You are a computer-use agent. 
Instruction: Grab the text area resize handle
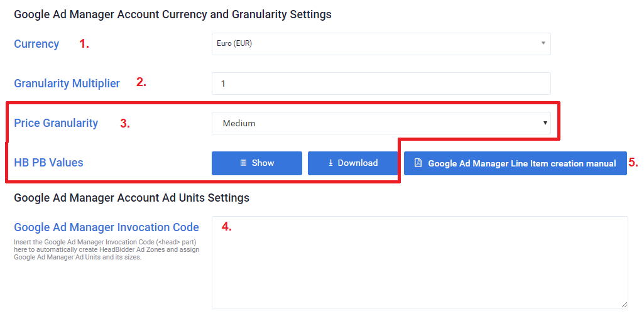(x=625, y=305)
